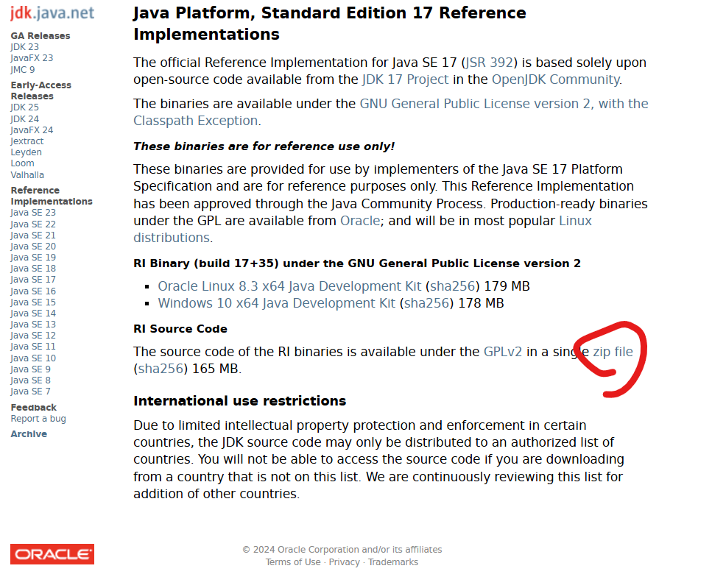This screenshot has width=726, height=588.
Task: Select Java SE 12 reference implementation
Action: [33, 336]
